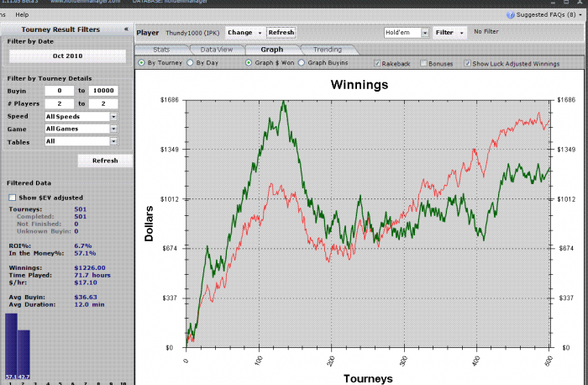Click the In the Money% value 57.1%
This screenshot has width=588, height=385.
click(85, 253)
